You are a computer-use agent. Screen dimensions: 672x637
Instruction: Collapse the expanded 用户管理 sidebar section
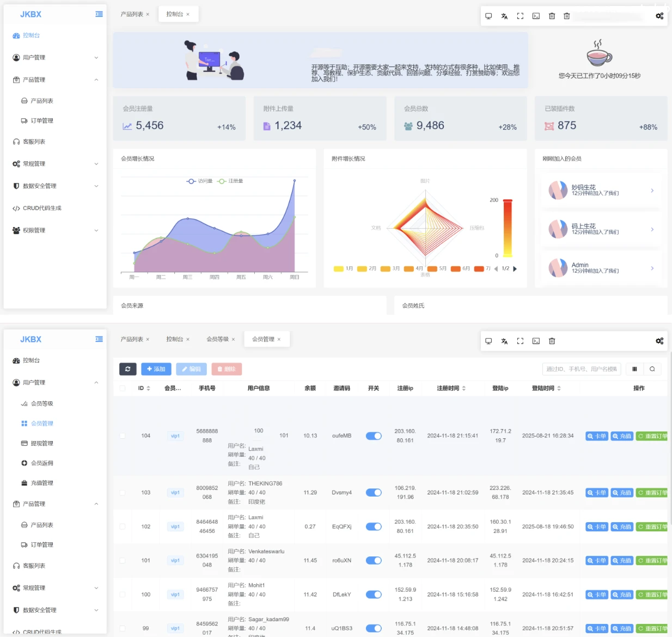55,383
